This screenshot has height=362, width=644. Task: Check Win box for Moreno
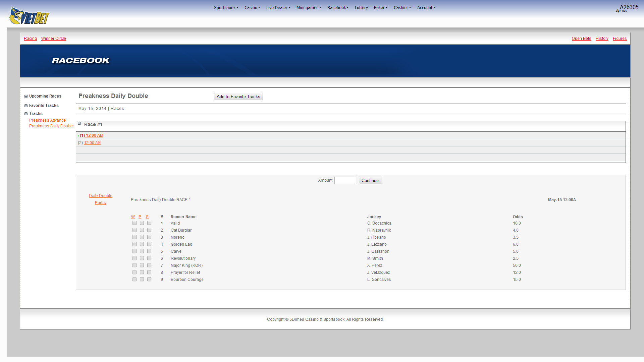pos(135,237)
